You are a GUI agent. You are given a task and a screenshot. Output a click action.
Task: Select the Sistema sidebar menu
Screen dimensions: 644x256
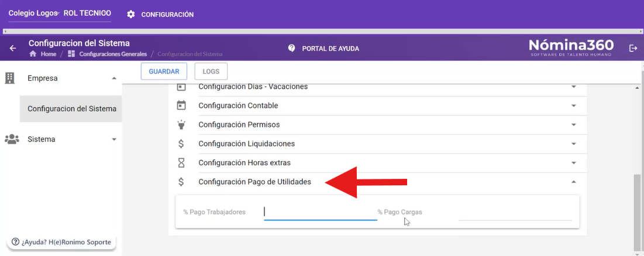(x=61, y=139)
